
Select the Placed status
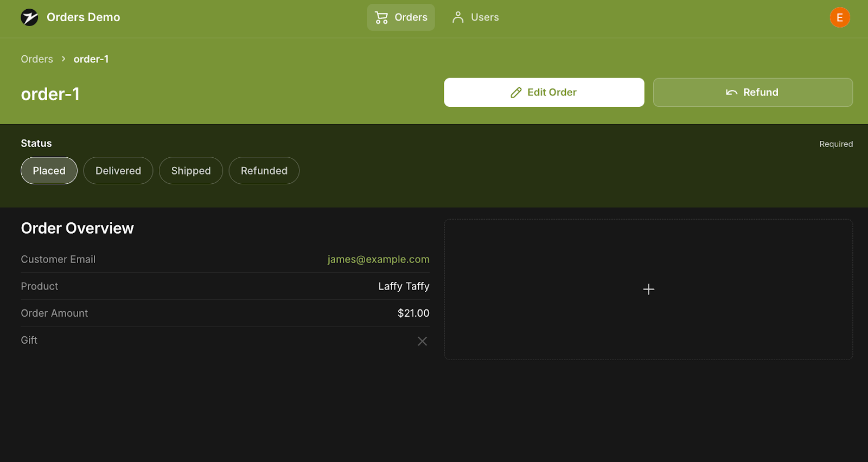(49, 171)
